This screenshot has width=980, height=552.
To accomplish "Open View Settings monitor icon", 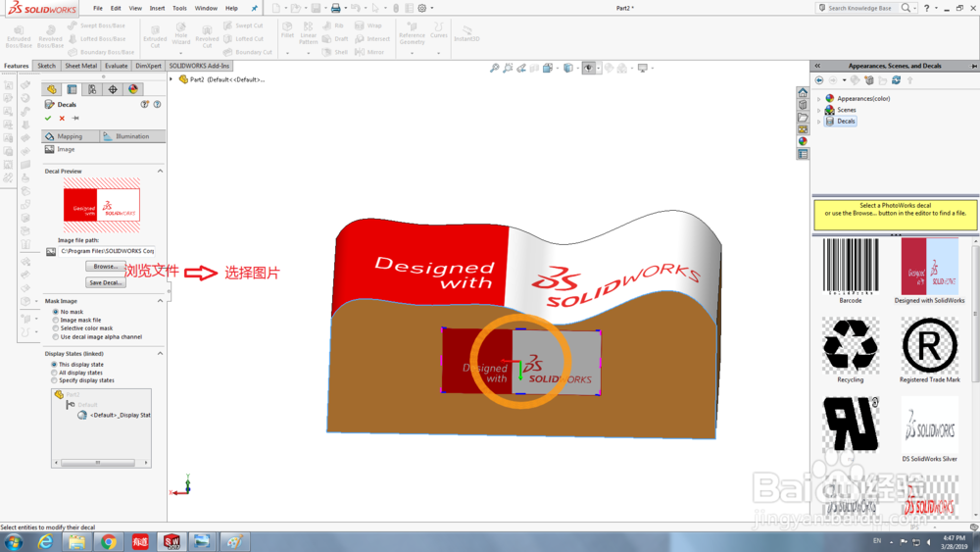I will pos(643,68).
